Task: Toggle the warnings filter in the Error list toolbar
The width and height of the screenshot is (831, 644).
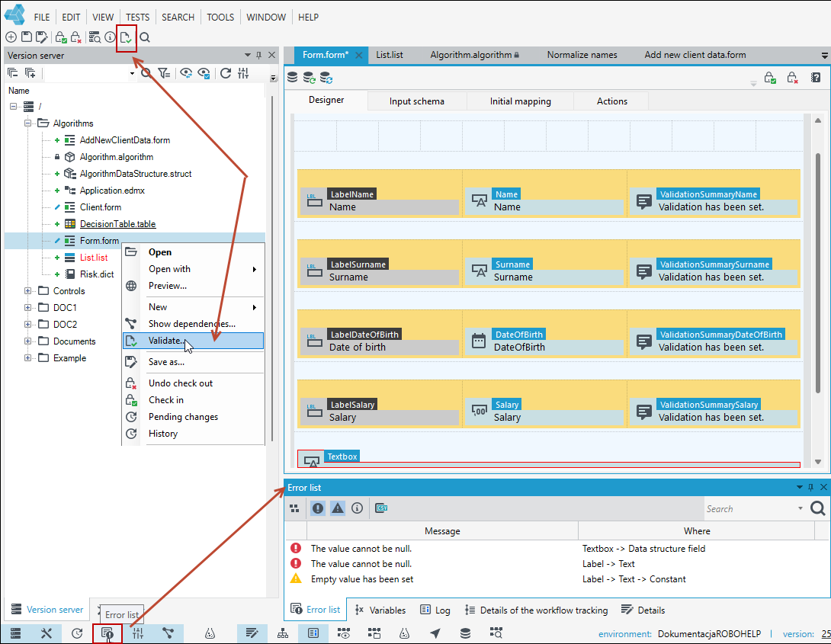Action: click(x=338, y=508)
